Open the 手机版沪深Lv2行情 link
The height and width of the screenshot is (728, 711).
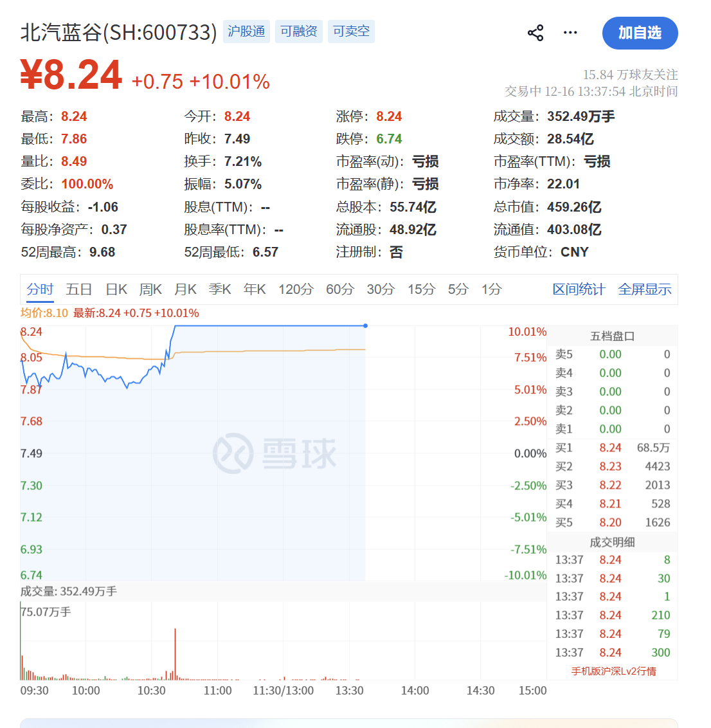(614, 671)
